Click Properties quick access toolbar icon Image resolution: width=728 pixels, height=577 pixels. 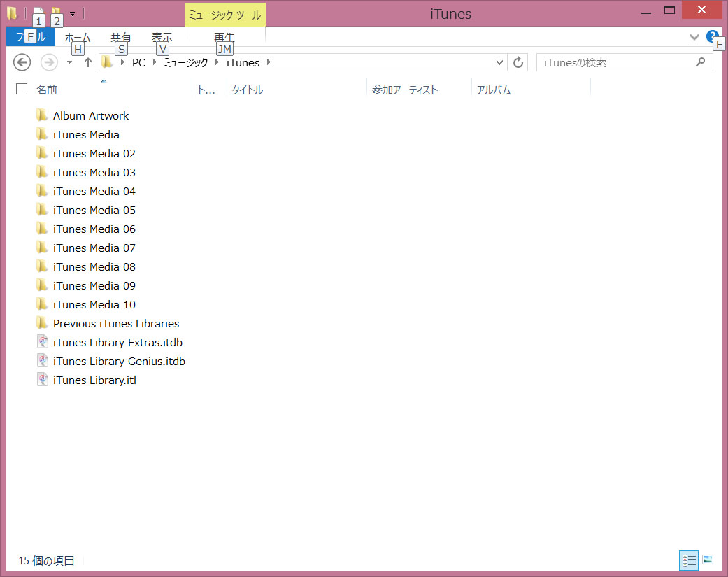tap(38, 13)
